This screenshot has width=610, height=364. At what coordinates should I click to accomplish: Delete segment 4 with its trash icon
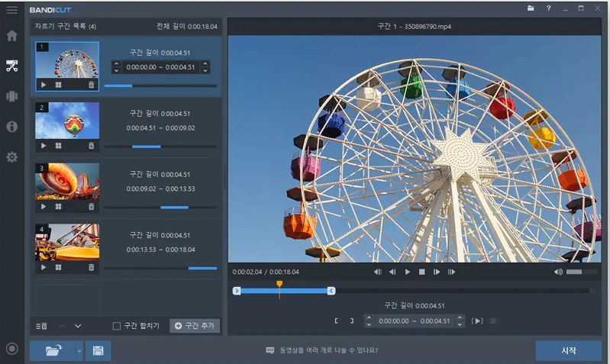[91, 268]
